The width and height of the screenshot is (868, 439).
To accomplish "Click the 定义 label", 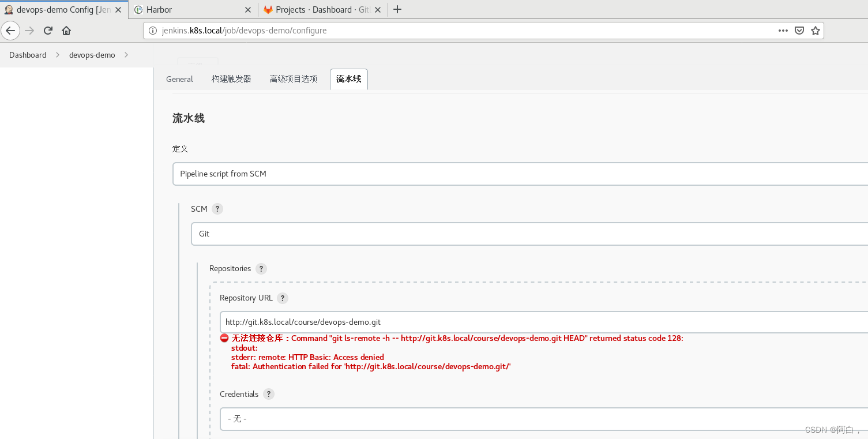I will pos(181,149).
